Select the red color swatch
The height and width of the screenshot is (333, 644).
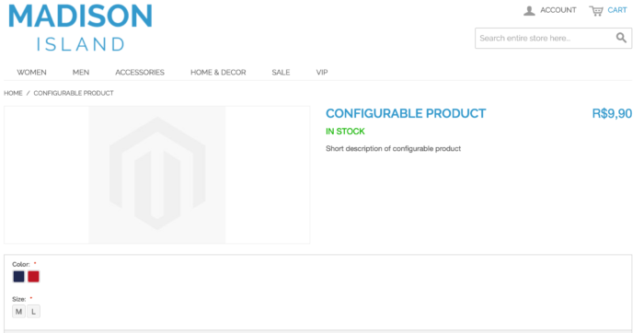[34, 277]
